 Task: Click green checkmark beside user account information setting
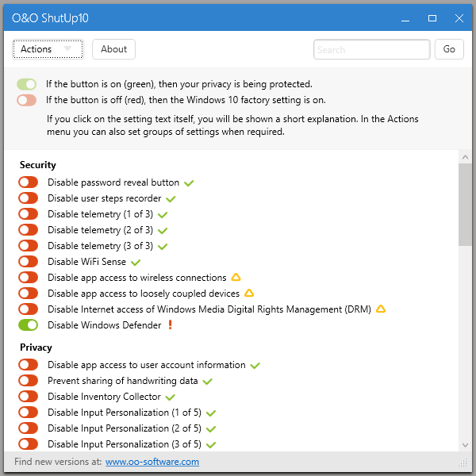point(255,366)
